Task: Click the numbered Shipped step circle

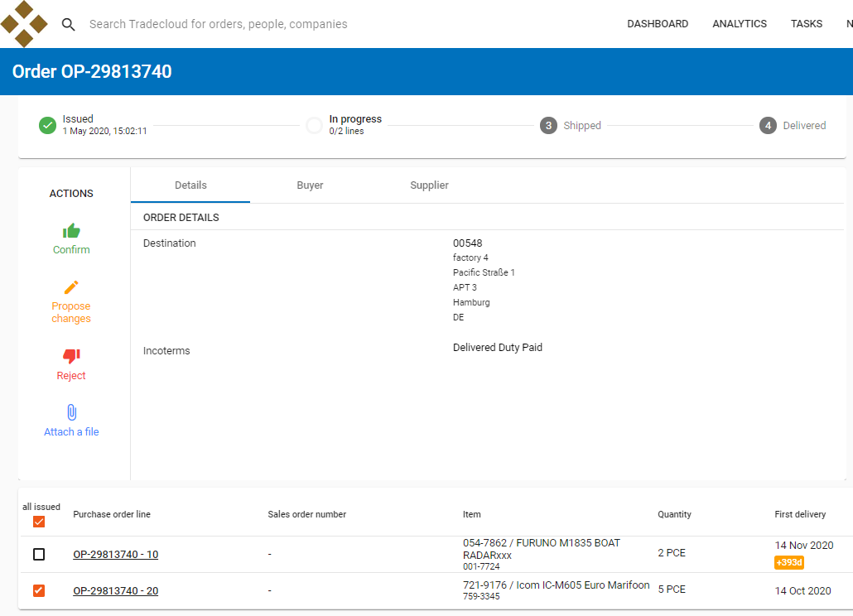Action: tap(547, 125)
